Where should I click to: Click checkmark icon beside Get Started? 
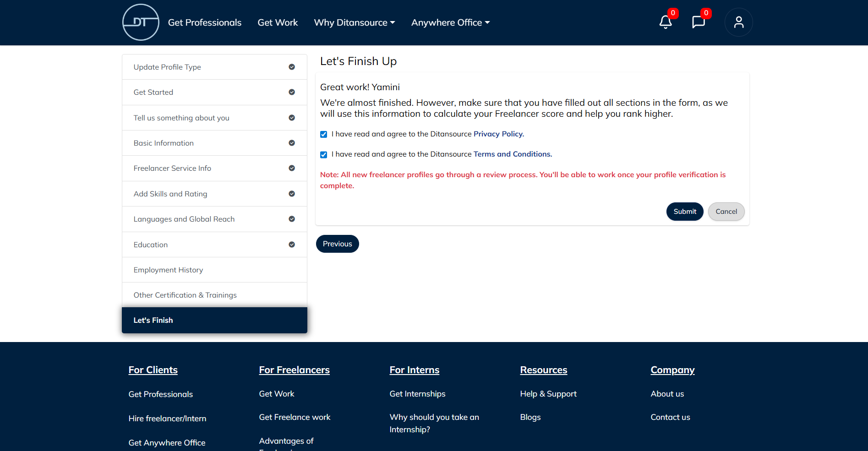point(292,92)
